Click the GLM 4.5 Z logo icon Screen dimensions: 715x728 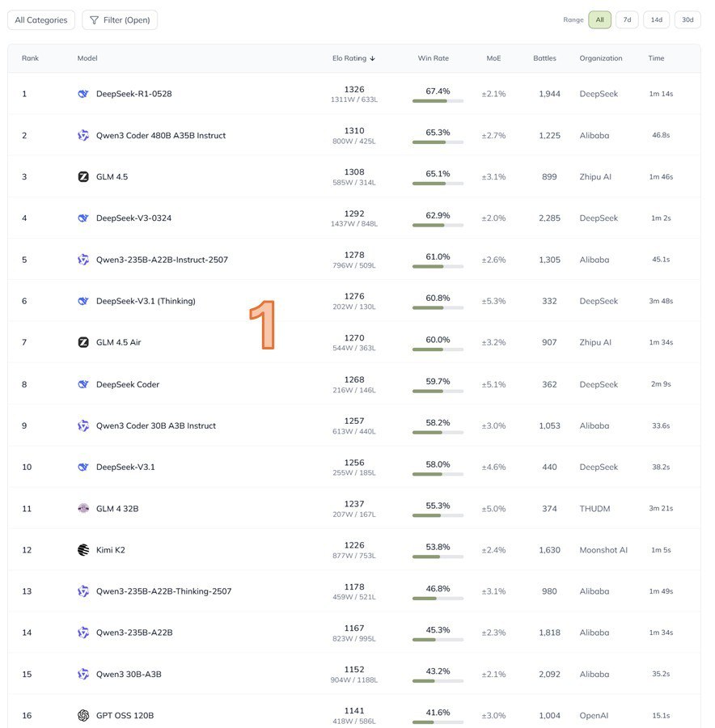tap(83, 177)
